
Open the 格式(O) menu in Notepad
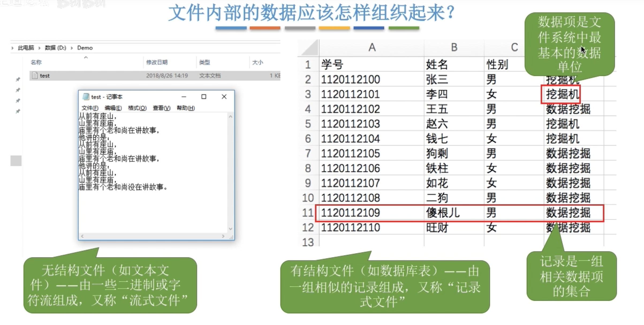tap(137, 108)
